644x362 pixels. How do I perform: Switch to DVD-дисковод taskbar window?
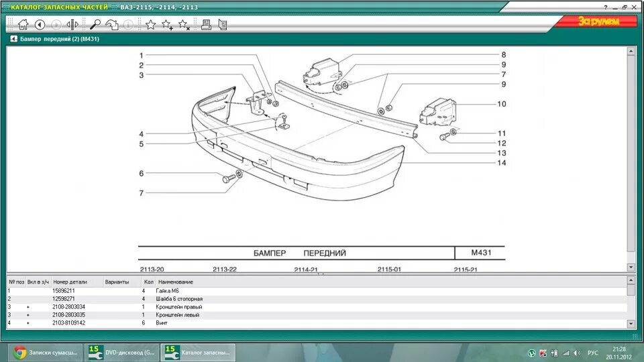click(122, 352)
